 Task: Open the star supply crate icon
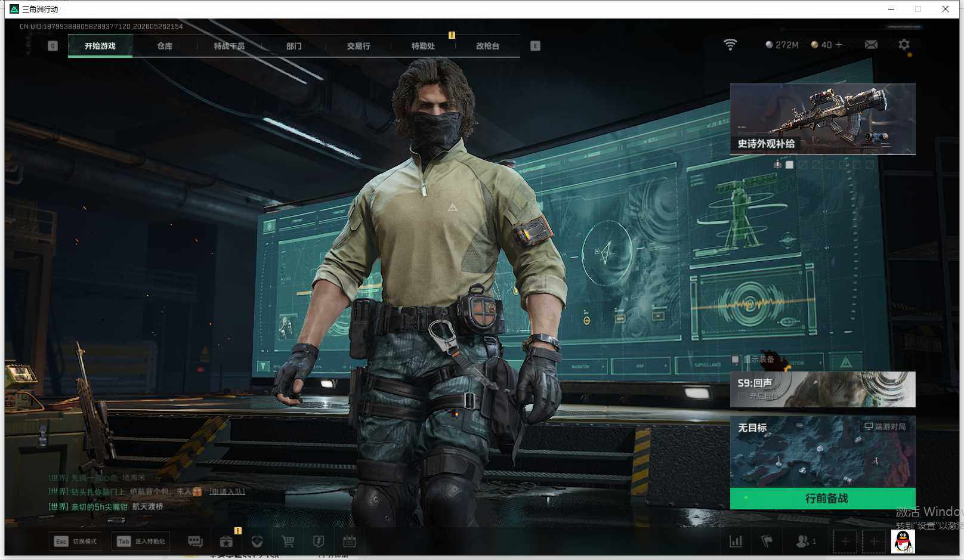click(x=226, y=542)
